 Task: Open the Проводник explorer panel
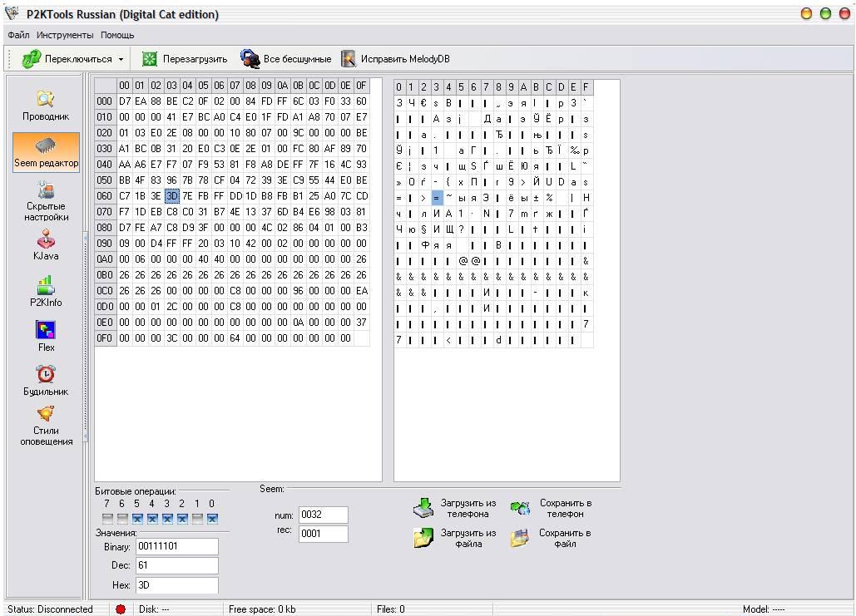[46, 106]
